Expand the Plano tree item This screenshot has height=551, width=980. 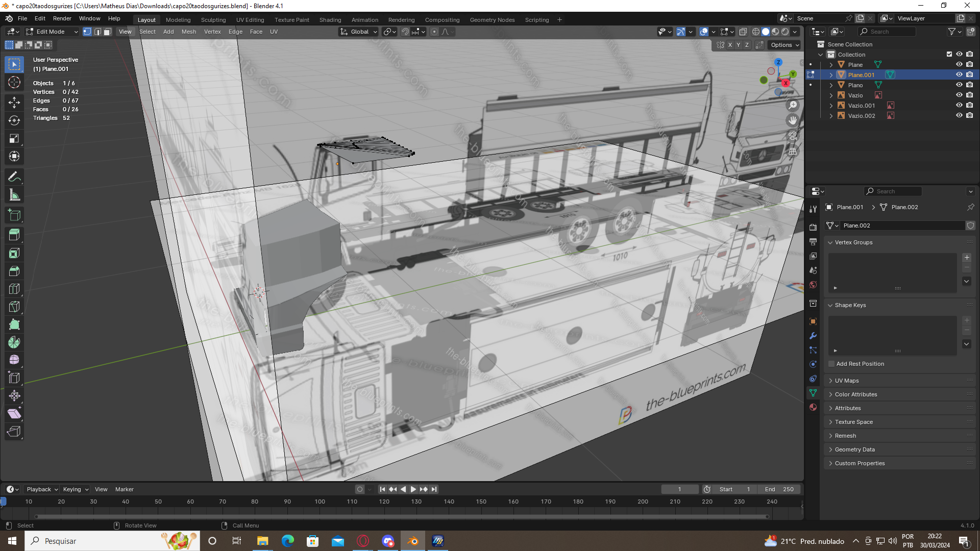pyautogui.click(x=831, y=85)
